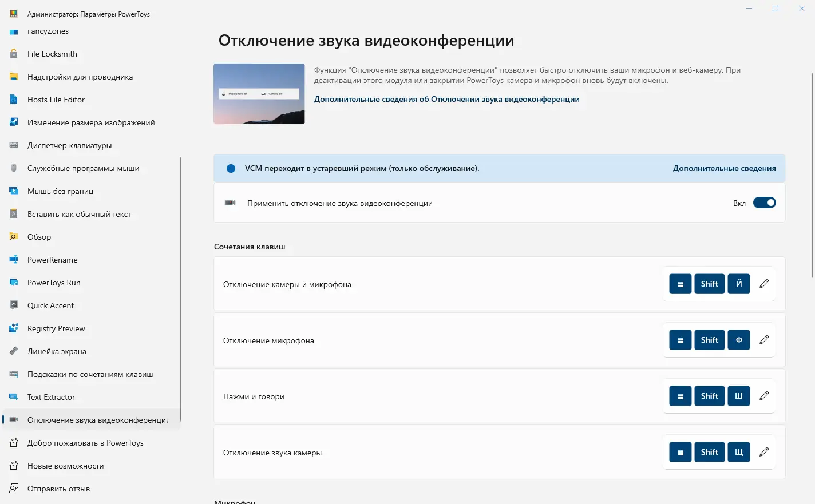The height and width of the screenshot is (504, 815).
Task: Click the Отключение звука камеры label
Action: coord(272,453)
